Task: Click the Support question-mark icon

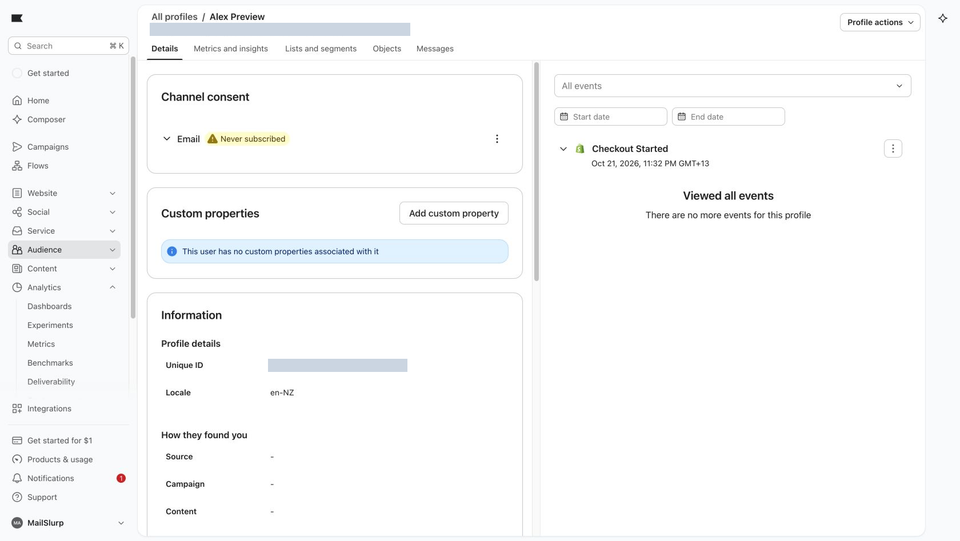Action: click(x=17, y=498)
